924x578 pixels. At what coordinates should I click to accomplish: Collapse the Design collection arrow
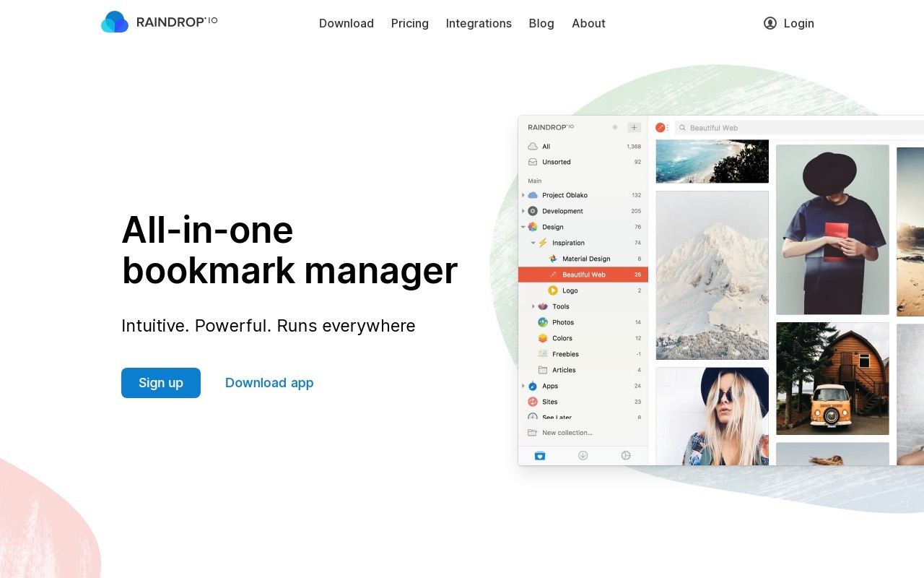[x=523, y=227]
